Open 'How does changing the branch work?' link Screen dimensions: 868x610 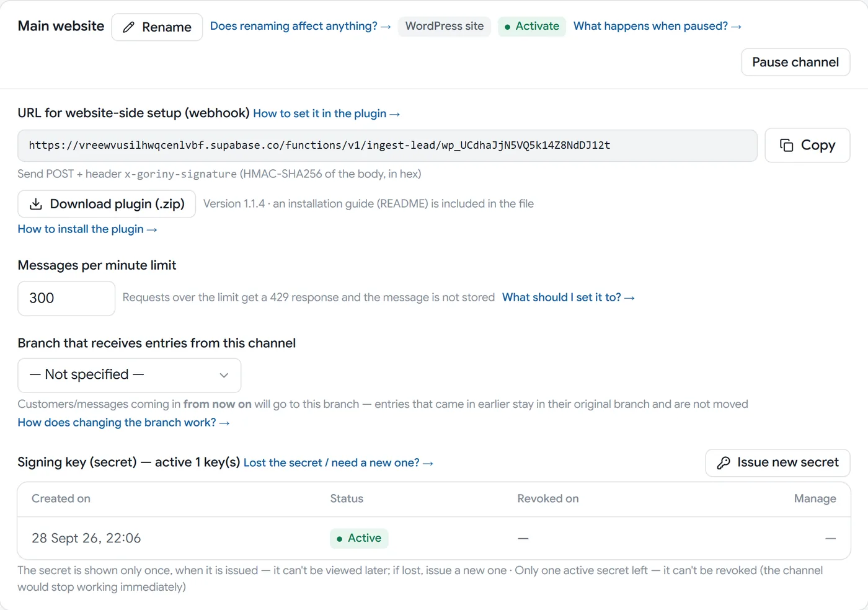coord(124,423)
